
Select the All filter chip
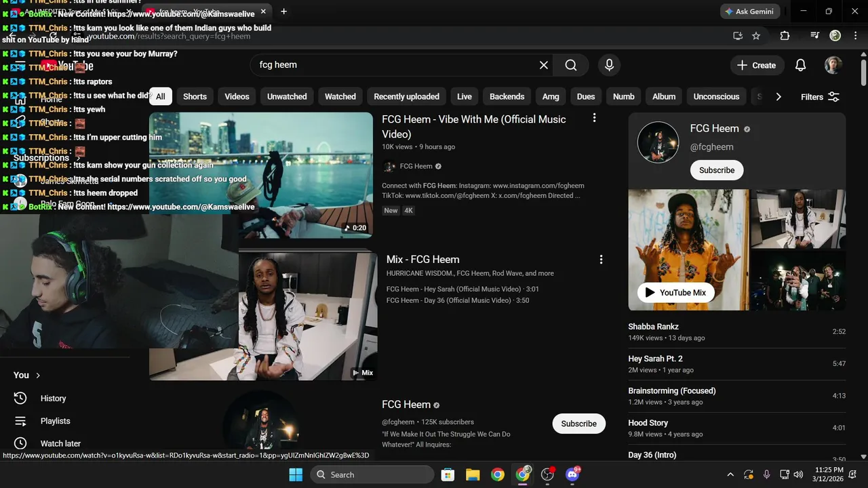[160, 96]
